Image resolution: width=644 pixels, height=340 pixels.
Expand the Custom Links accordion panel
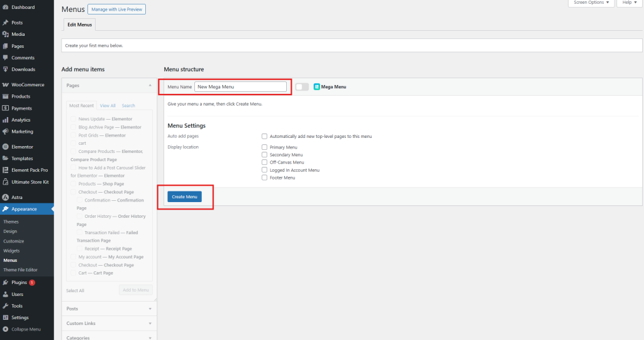[x=109, y=324]
